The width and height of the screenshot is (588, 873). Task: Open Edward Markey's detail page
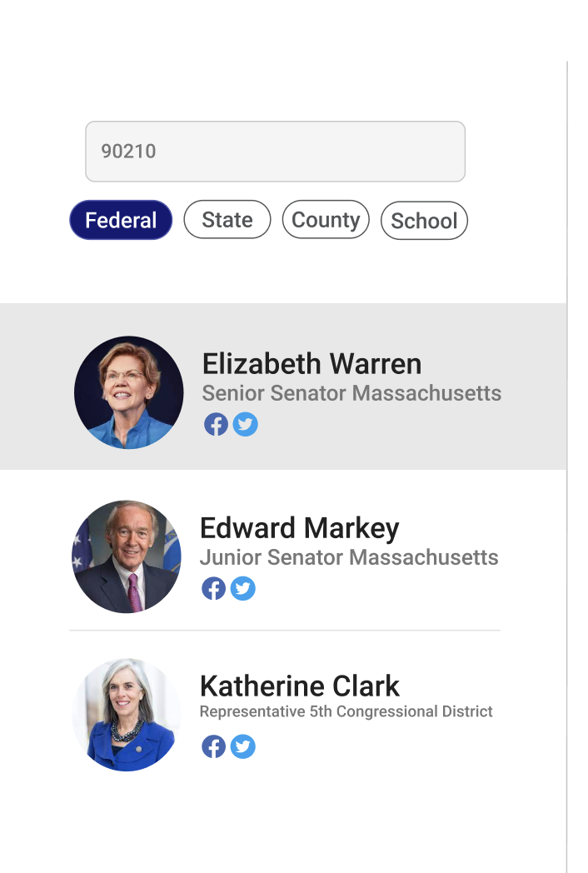point(299,528)
